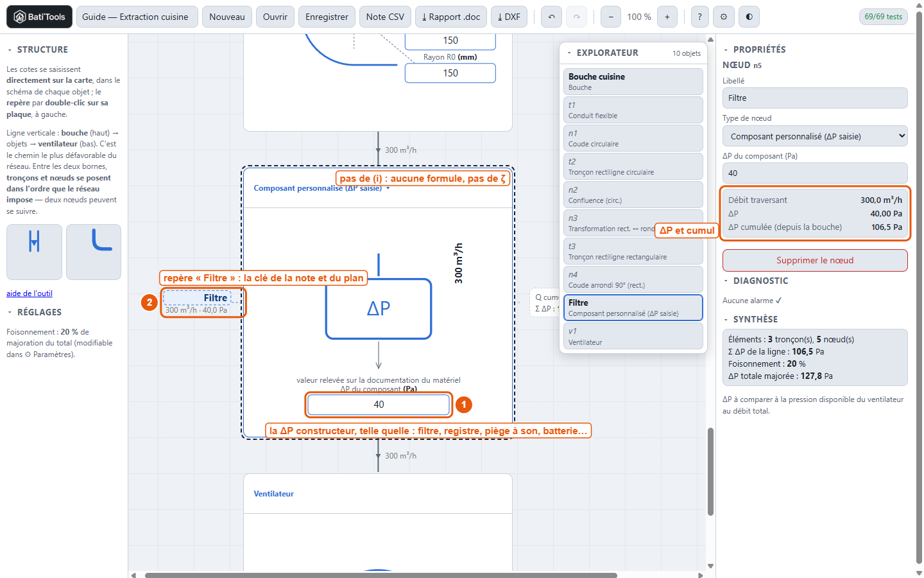Screen dimensions: 924x578
Task: Click the Supprimer le nœud button
Action: coord(815,260)
